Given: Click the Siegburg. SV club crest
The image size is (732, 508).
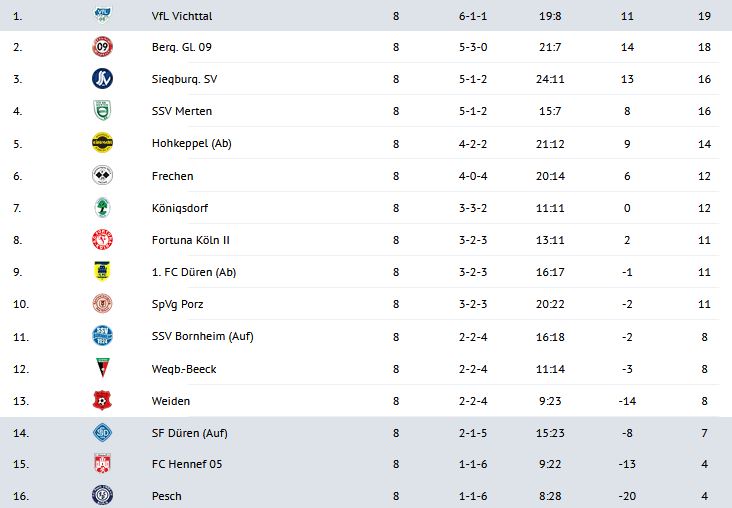Looking at the screenshot, I should (x=102, y=79).
